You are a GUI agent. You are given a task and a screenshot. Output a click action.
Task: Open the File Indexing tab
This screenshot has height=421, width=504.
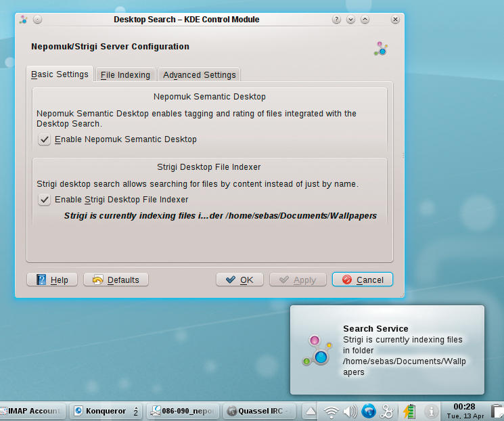125,75
